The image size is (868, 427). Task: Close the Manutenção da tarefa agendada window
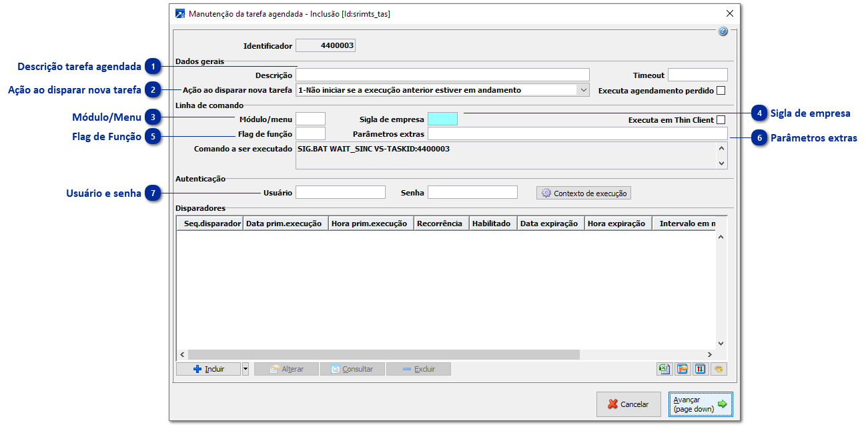tap(730, 13)
